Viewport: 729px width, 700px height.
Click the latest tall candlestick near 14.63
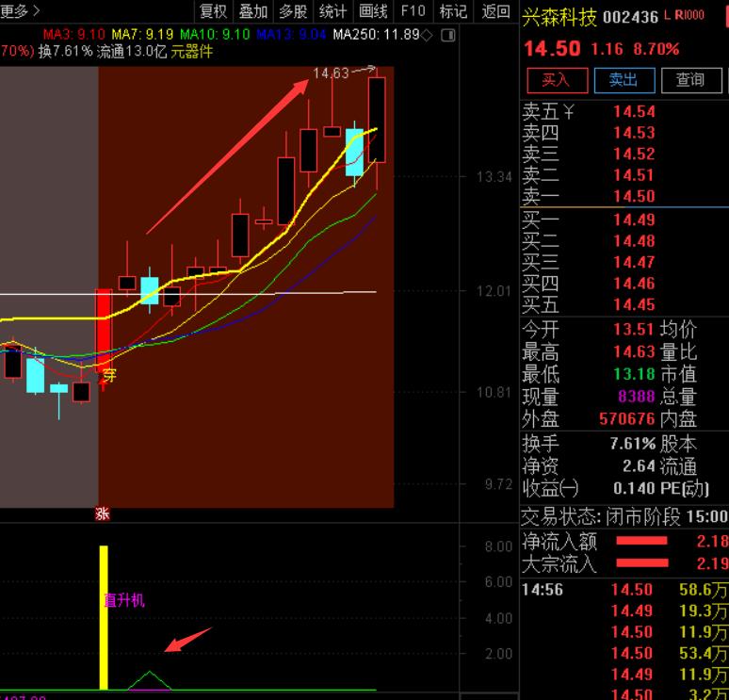tap(377, 120)
